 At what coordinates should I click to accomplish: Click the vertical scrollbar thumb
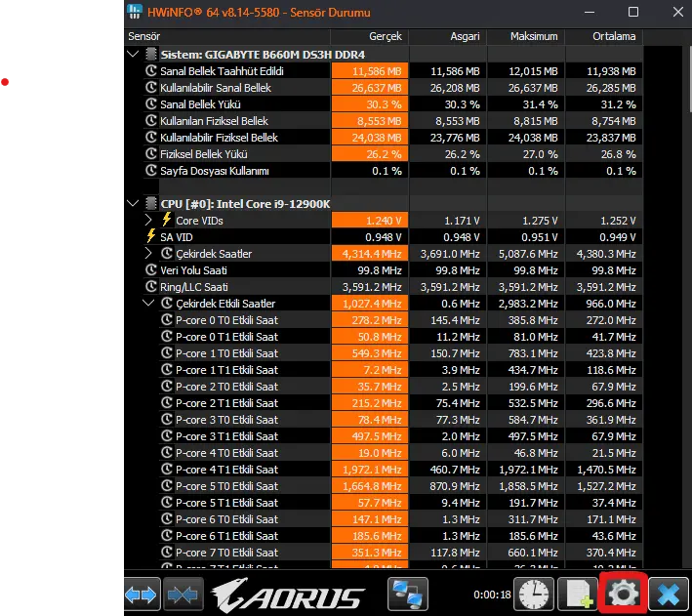pyautogui.click(x=689, y=78)
